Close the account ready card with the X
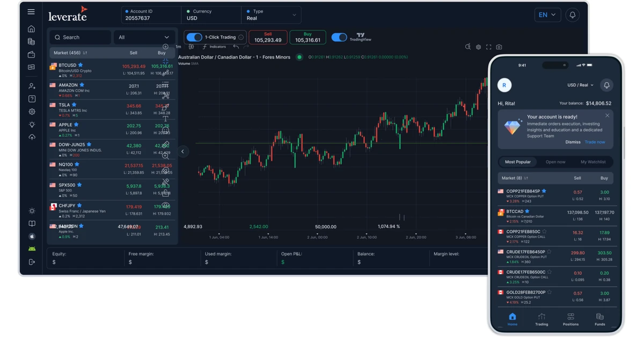This screenshot has height=337, width=644. (x=607, y=115)
